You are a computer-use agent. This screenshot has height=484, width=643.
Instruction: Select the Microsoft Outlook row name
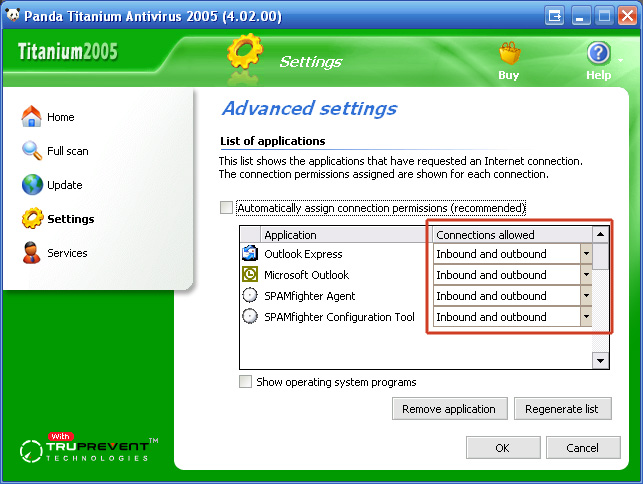[x=306, y=275]
